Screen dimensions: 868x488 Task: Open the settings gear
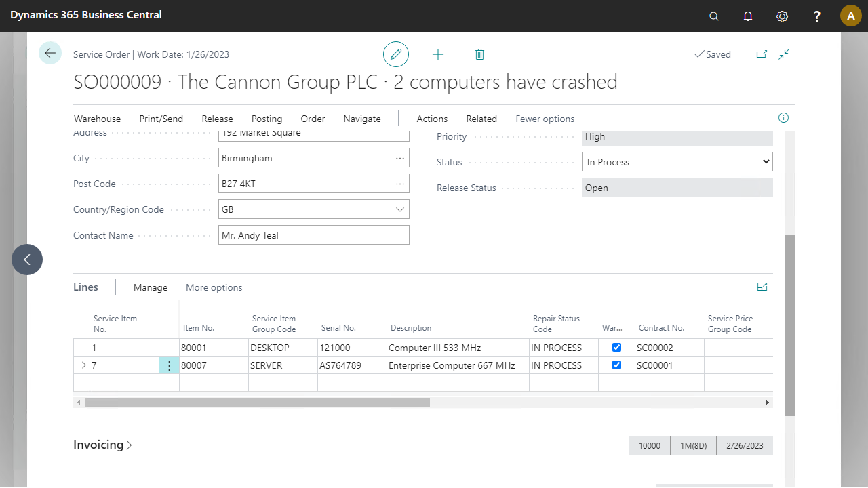point(782,16)
